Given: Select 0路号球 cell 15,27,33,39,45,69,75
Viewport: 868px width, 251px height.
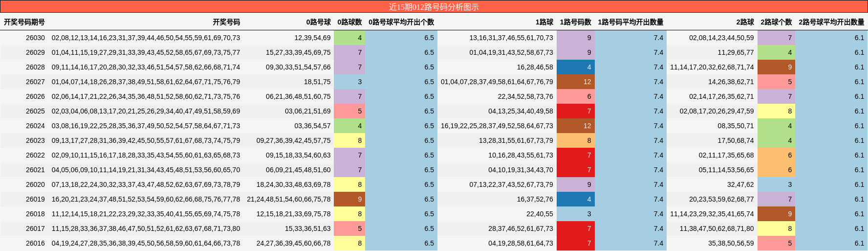Looking at the screenshot, I should pos(298,52).
